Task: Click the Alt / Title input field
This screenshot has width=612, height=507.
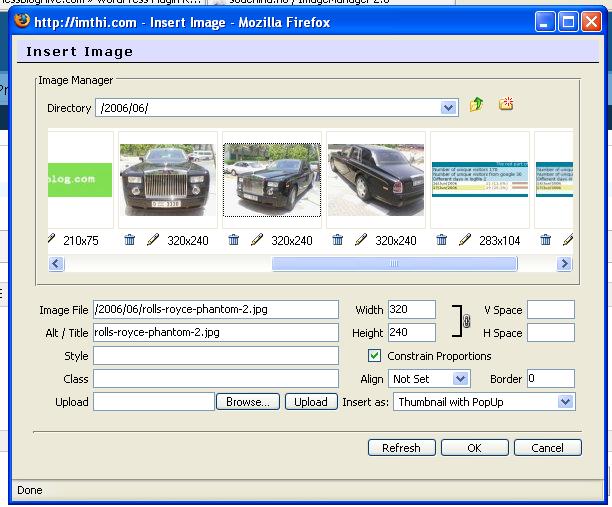Action: click(216, 333)
